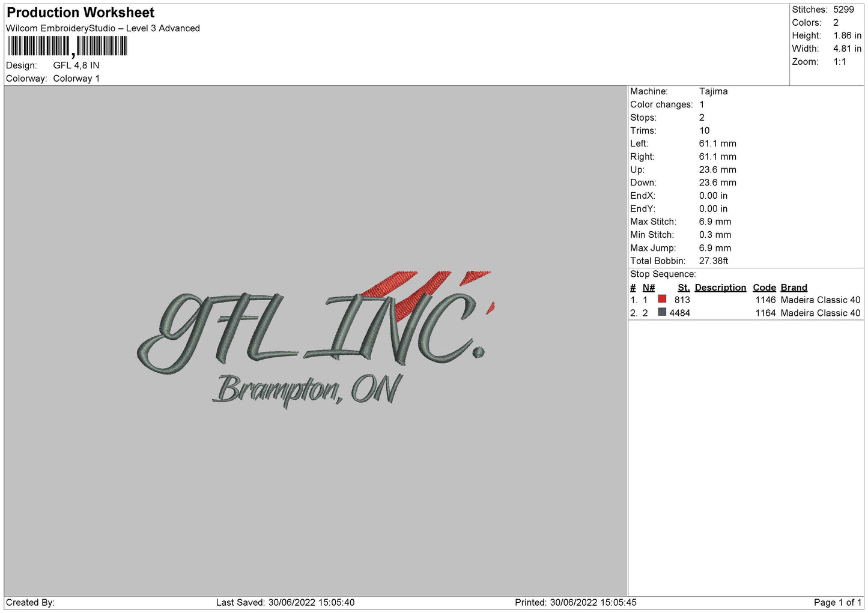Click the 'N#' column header

(649, 288)
